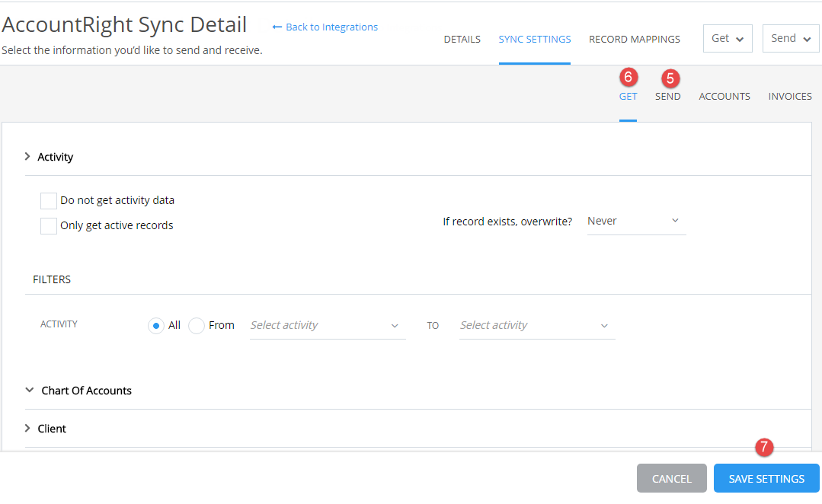This screenshot has width=822, height=504.
Task: Open the Send dropdown button
Action: (791, 38)
